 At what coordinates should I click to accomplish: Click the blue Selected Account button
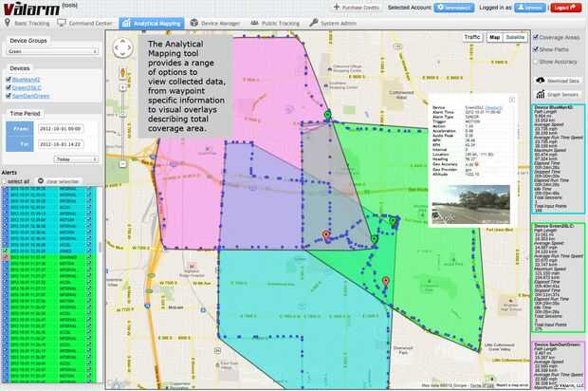click(453, 8)
